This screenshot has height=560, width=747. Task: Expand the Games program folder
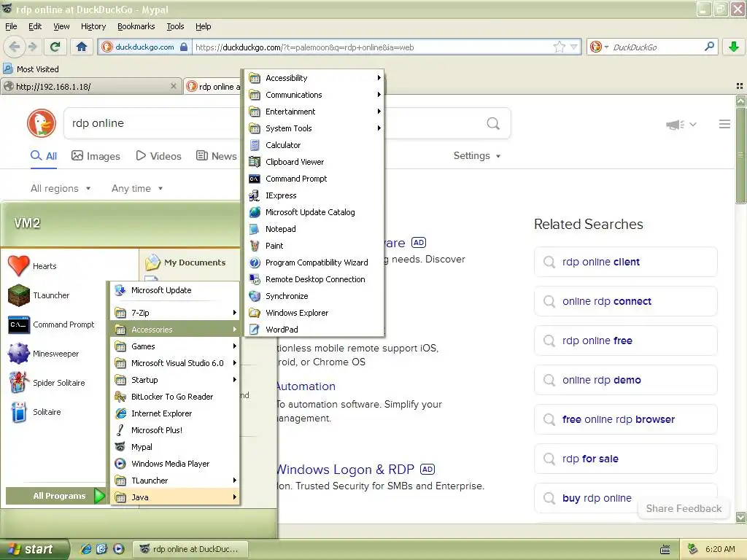[x=175, y=346]
